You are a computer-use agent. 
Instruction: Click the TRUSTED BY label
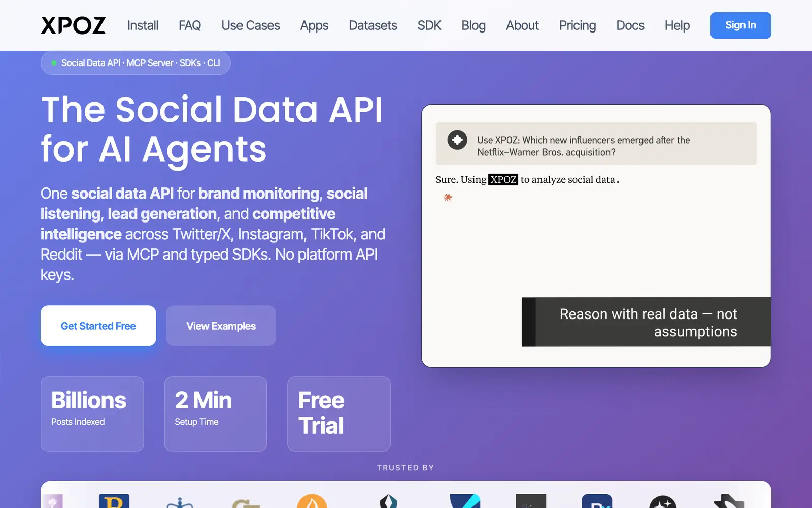click(405, 468)
